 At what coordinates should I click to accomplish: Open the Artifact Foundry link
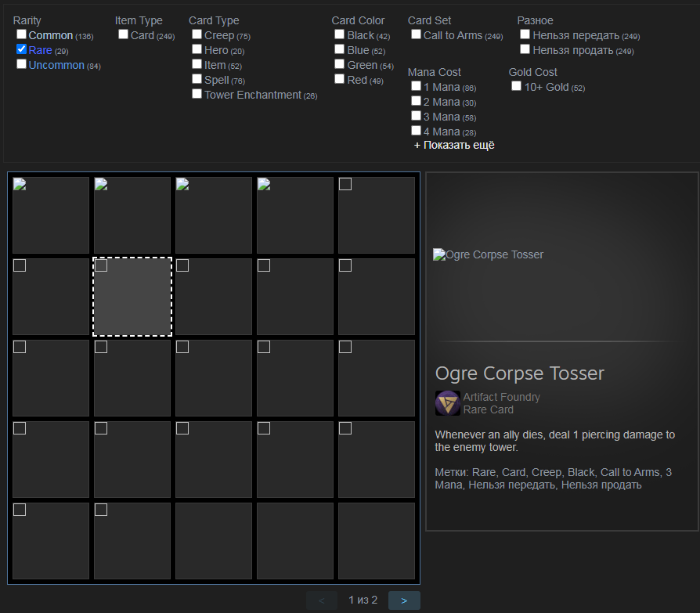(501, 397)
